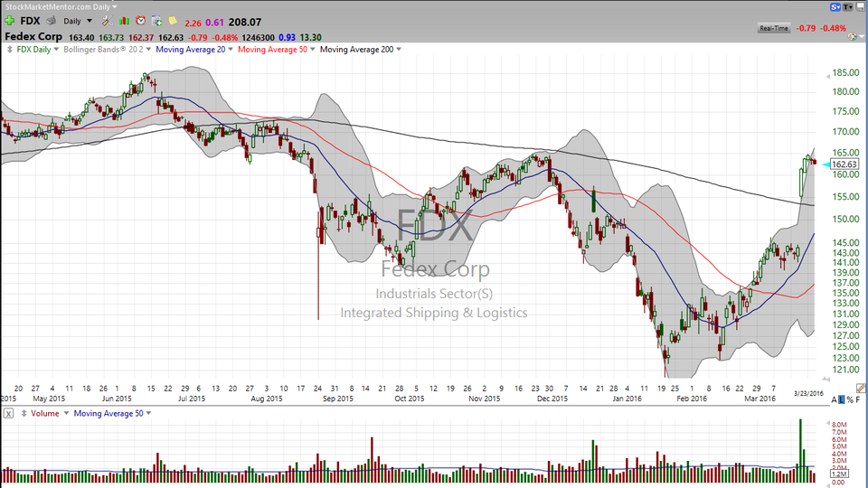The image size is (868, 488).
Task: Click the Real-Time button
Action: pyautogui.click(x=773, y=28)
